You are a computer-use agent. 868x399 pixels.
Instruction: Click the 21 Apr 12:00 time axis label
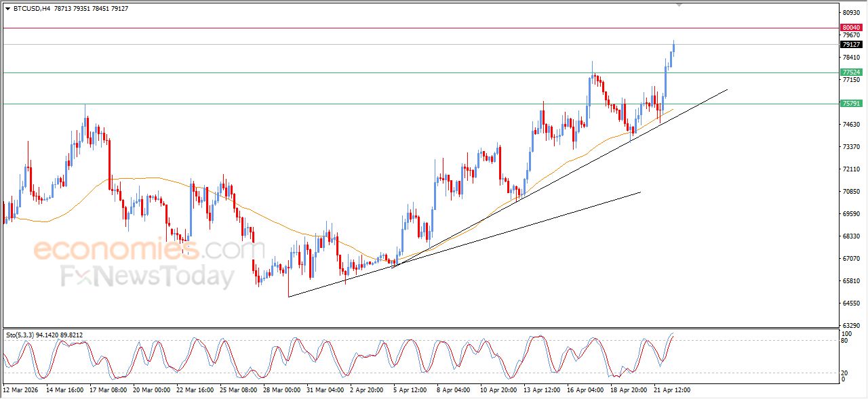pyautogui.click(x=671, y=390)
